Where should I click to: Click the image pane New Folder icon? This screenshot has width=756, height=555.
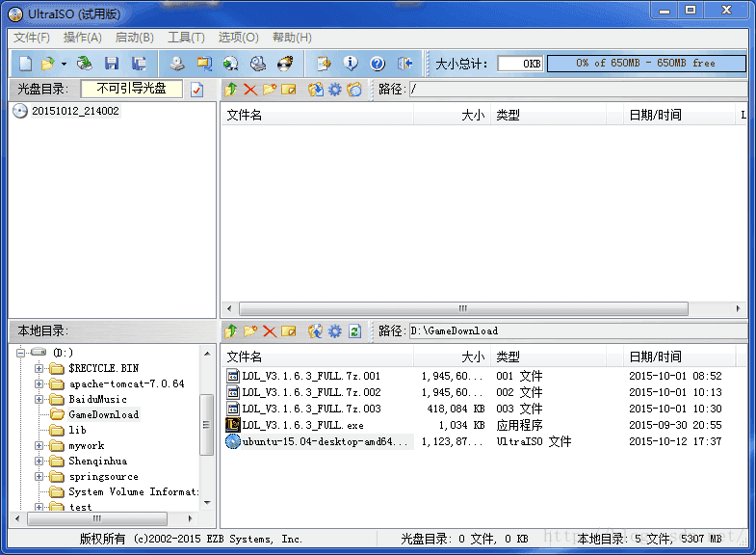[x=270, y=90]
